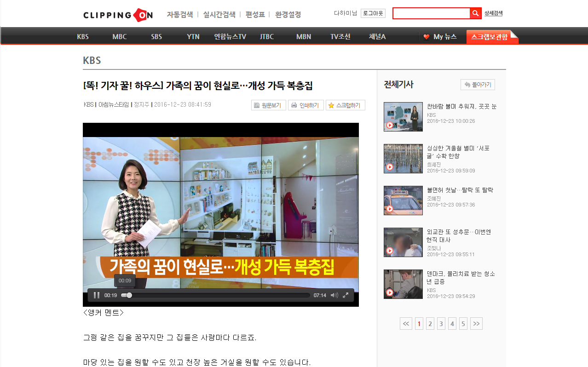Click the CLIPPING ON logo
The width and height of the screenshot is (588, 367).
(118, 15)
